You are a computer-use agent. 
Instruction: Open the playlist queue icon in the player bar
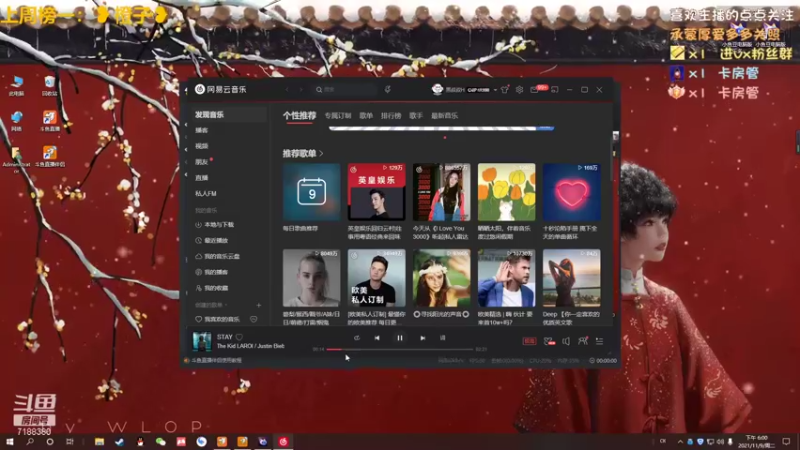pyautogui.click(x=599, y=341)
